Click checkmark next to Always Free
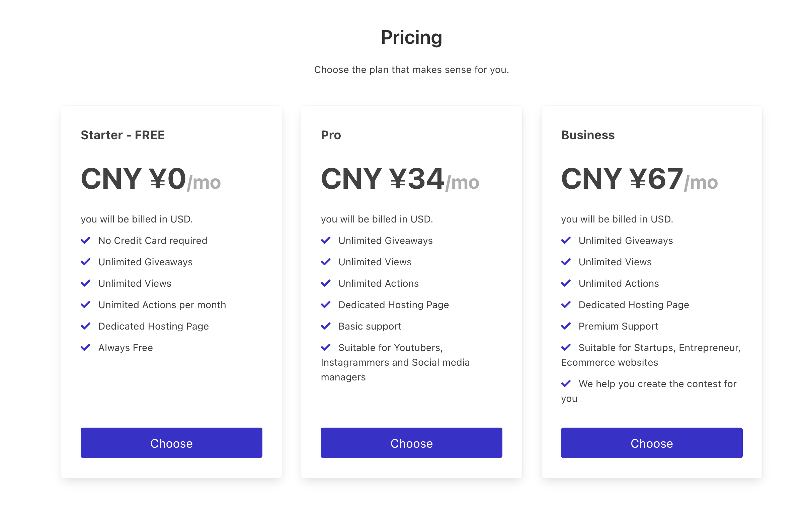 [86, 347]
